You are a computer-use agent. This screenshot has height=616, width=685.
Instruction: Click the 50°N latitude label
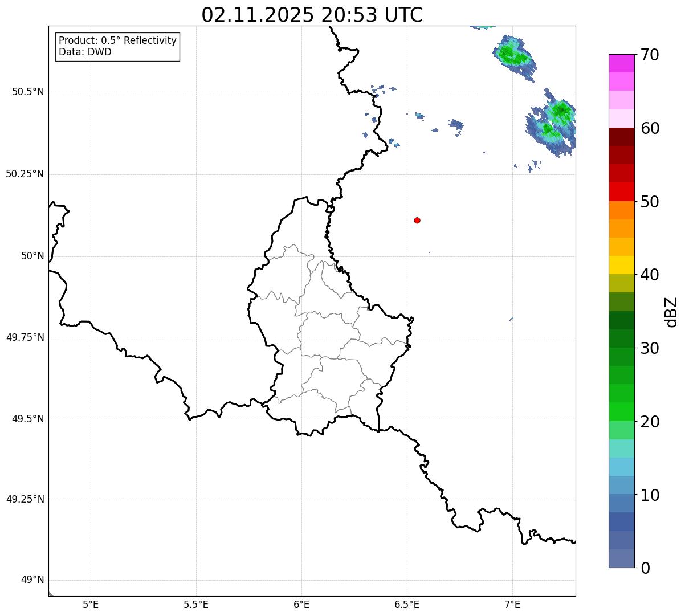coord(32,256)
